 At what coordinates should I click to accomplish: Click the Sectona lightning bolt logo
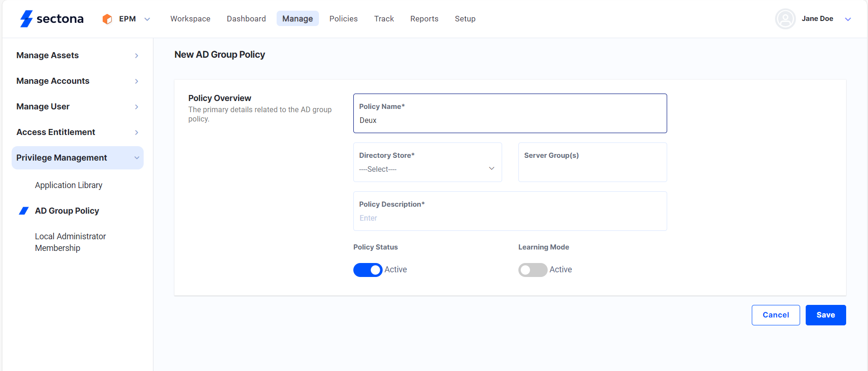pos(27,19)
